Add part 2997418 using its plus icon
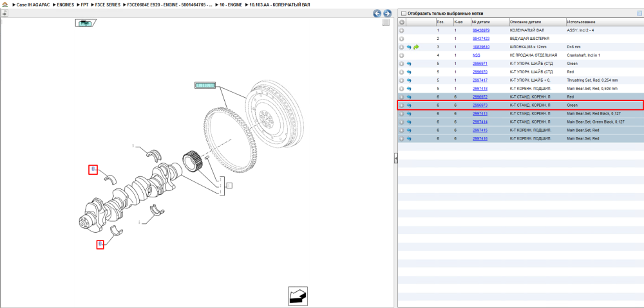This screenshot has width=644, height=308. pyautogui.click(x=402, y=89)
